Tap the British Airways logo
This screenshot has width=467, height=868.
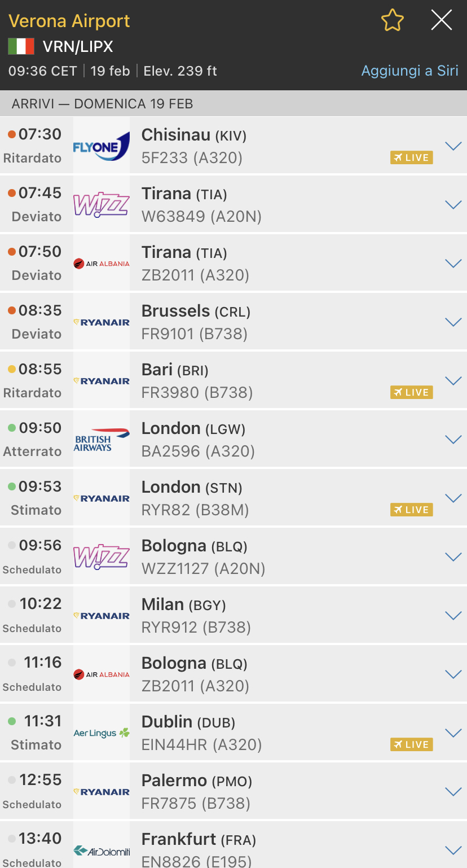[x=102, y=439]
